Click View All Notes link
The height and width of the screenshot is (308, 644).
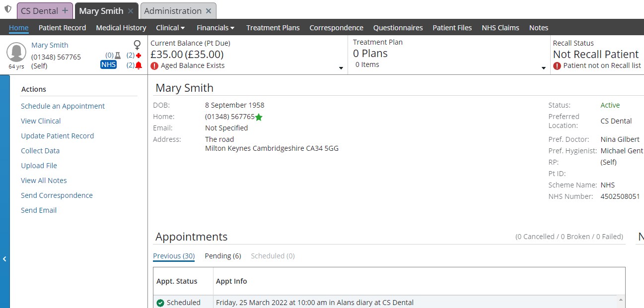44,181
